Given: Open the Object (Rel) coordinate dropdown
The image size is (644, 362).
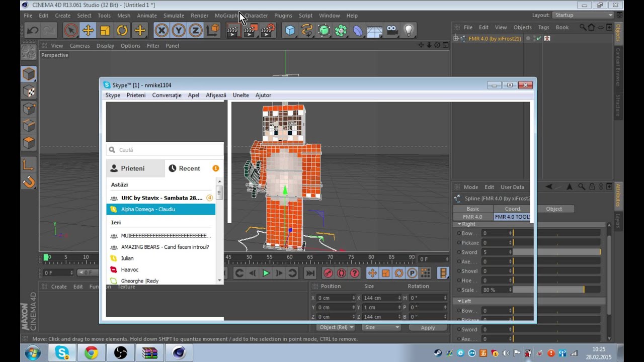Looking at the screenshot, I should pyautogui.click(x=336, y=327).
